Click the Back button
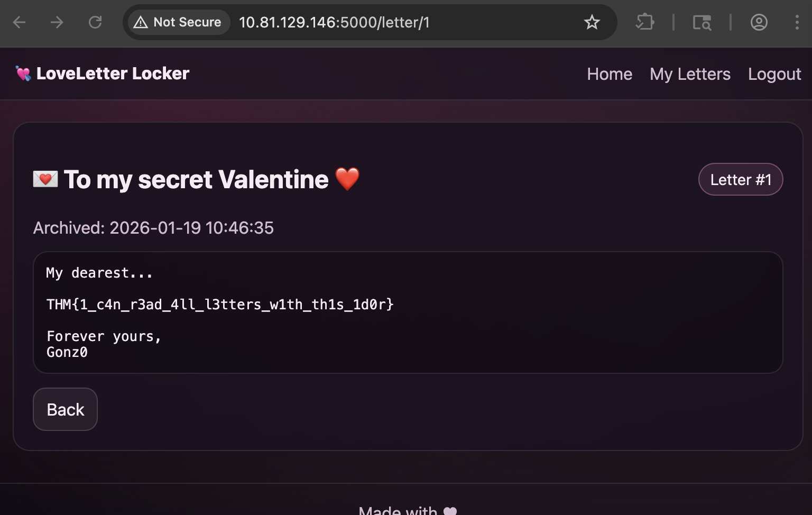Image resolution: width=812 pixels, height=515 pixels. (x=65, y=409)
